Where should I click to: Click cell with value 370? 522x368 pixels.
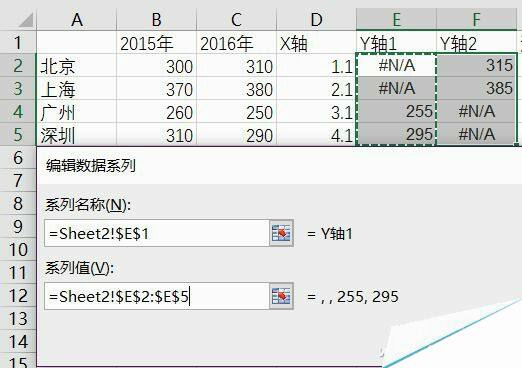[x=157, y=89]
